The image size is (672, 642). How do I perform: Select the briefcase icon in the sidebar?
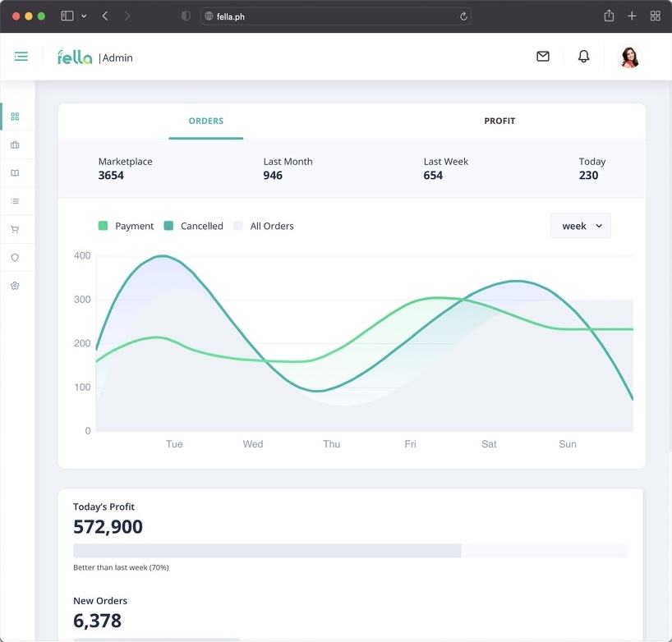[x=14, y=144]
